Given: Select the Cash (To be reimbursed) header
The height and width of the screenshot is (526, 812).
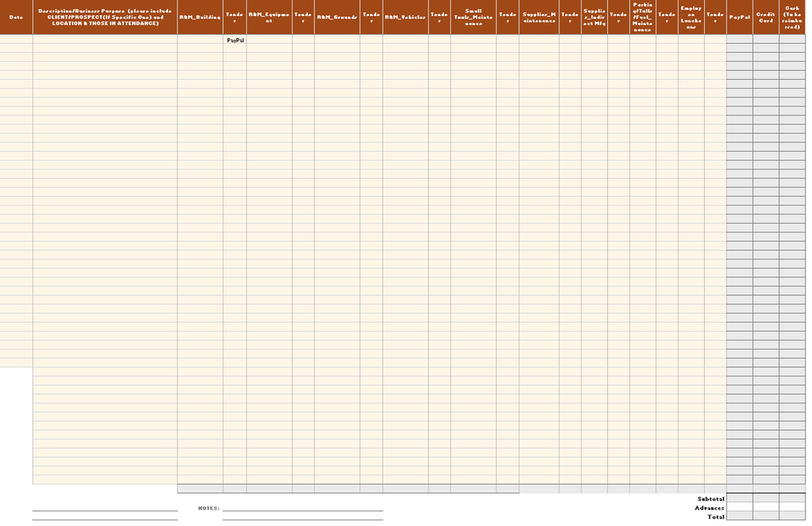Looking at the screenshot, I should pyautogui.click(x=792, y=17).
